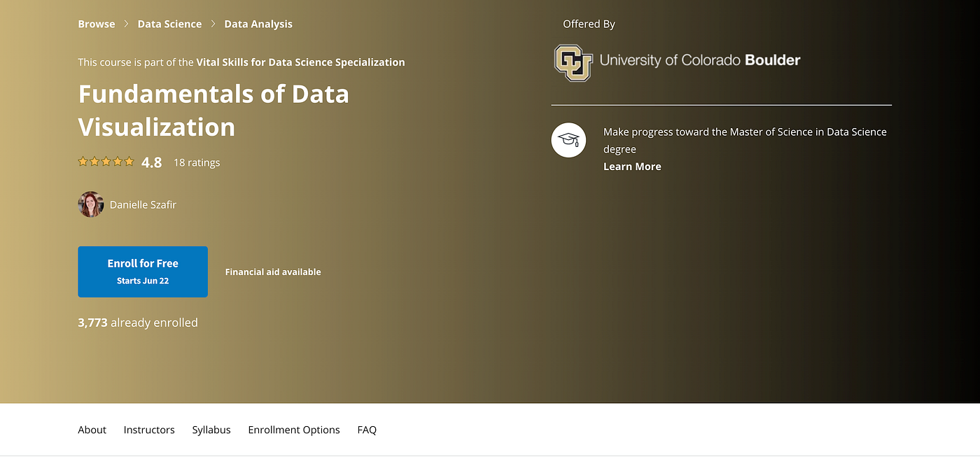This screenshot has height=457, width=980.
Task: Click Learn More about the degree
Action: pos(632,167)
